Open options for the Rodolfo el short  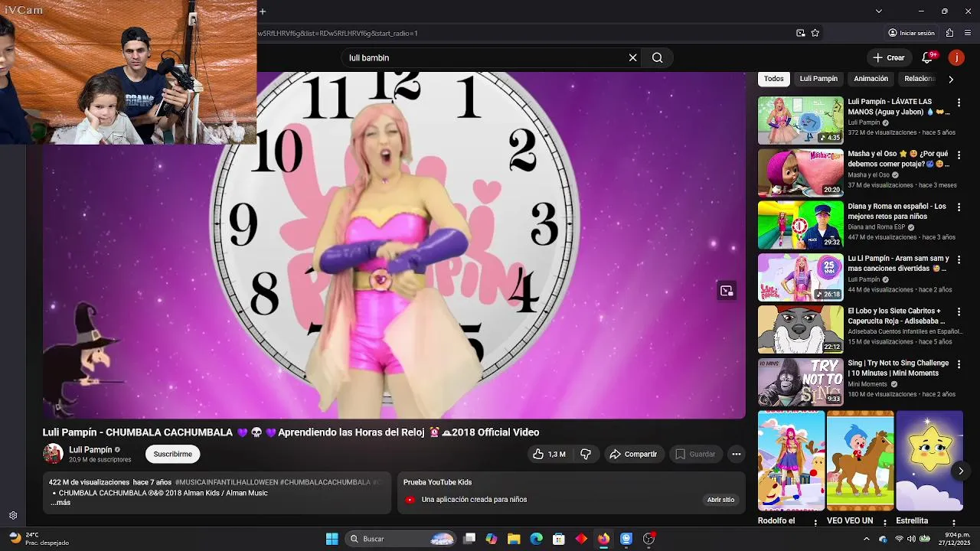(815, 523)
